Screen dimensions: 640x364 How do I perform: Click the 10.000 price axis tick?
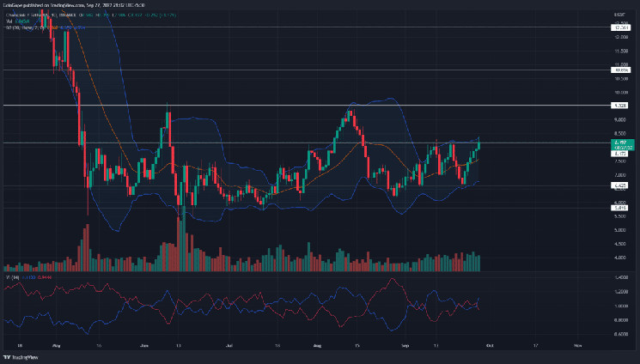tap(621, 93)
